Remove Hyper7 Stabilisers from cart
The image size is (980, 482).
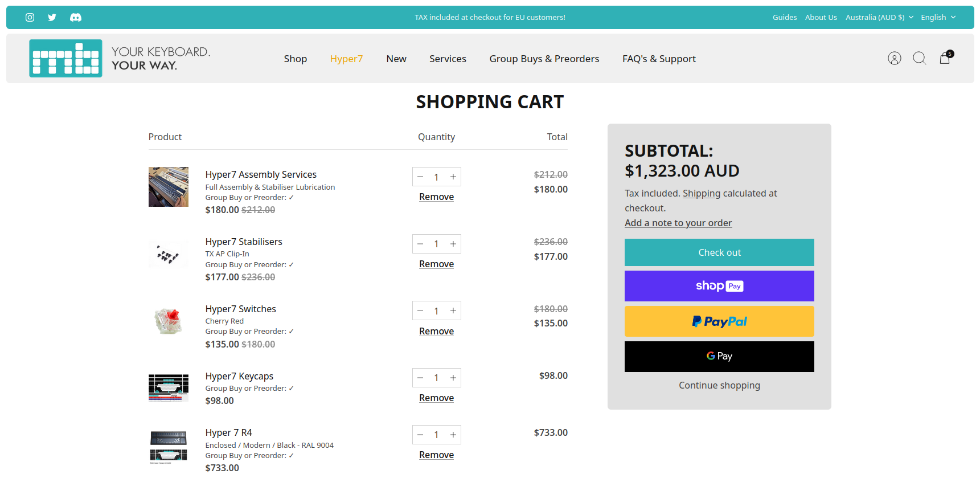pyautogui.click(x=437, y=264)
